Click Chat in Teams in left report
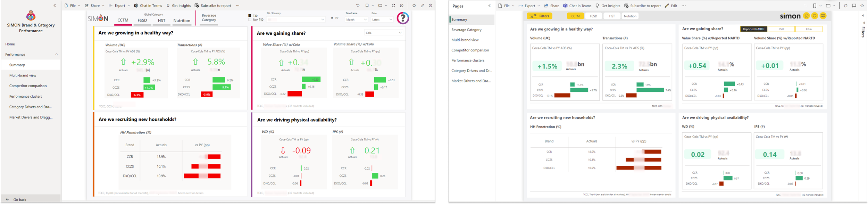This screenshot has width=868, height=204. (148, 6)
